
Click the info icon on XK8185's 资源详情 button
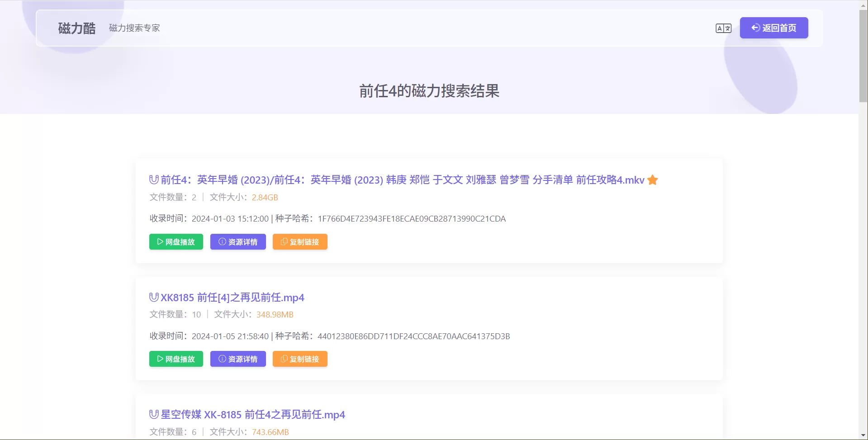221,359
